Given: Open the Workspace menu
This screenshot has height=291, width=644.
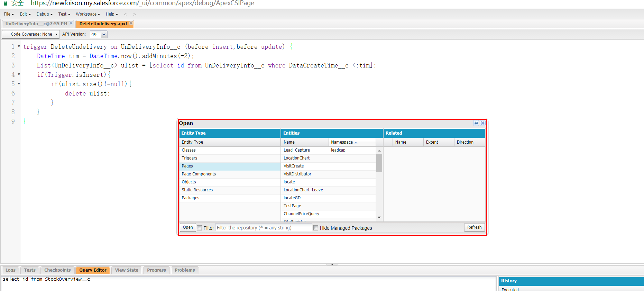Looking at the screenshot, I should coord(88,14).
